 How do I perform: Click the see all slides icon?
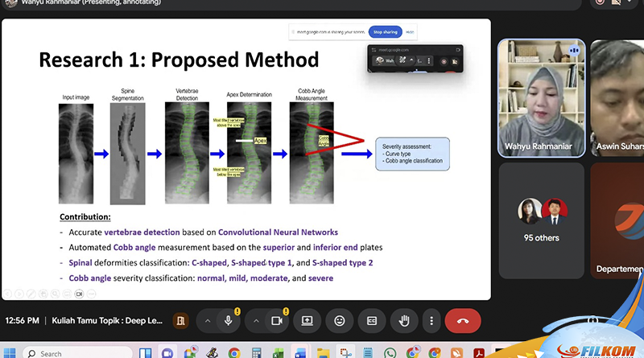click(43, 294)
